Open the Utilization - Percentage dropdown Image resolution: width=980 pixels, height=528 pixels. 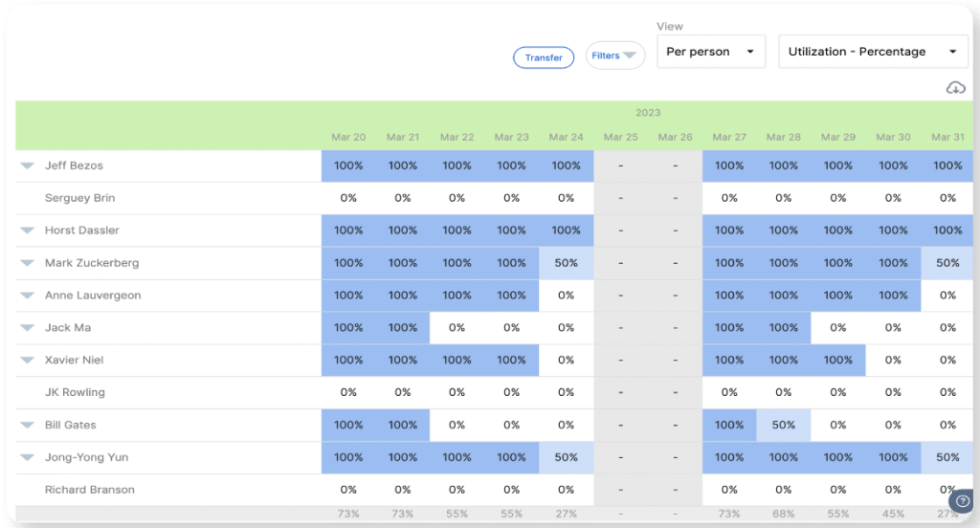(x=872, y=52)
